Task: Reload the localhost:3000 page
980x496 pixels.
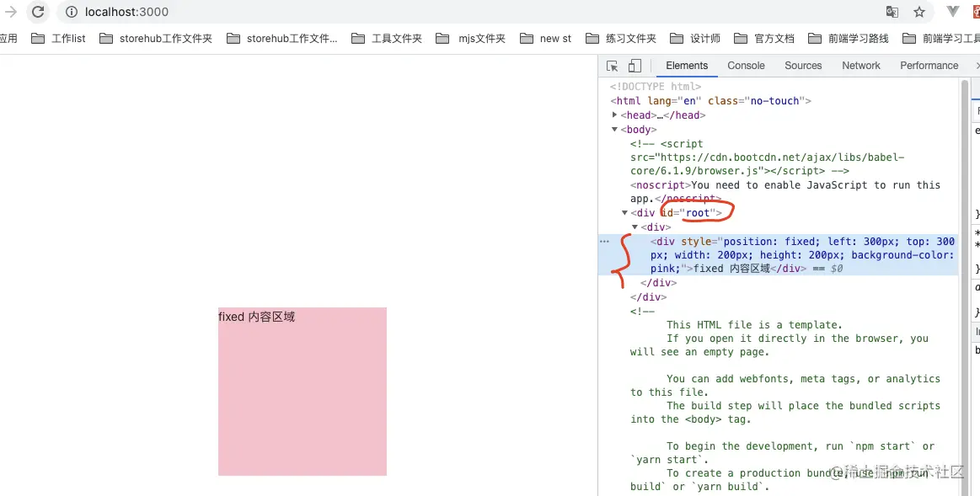Action: (x=38, y=12)
